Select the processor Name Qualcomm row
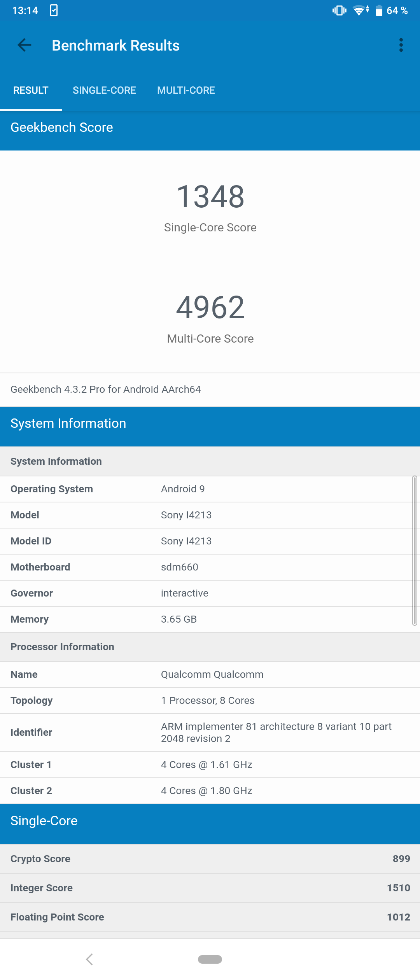Screen dimensions: 420x980 210,674
